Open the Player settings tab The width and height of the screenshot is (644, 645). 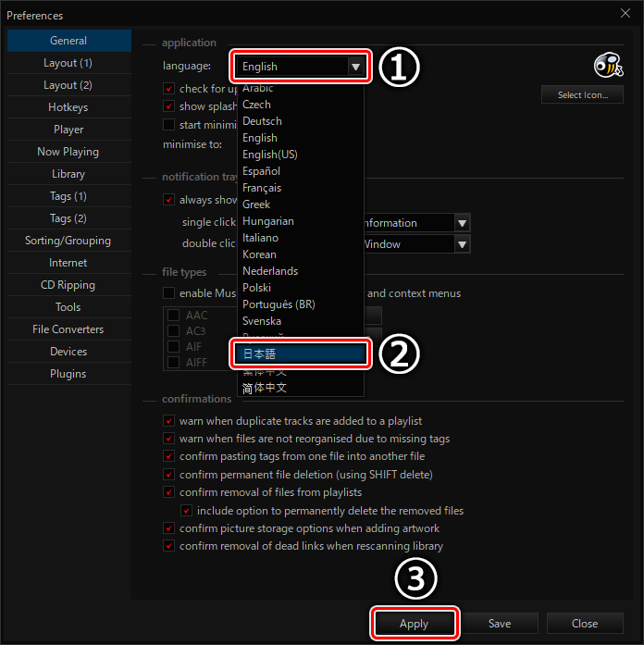pos(68,130)
